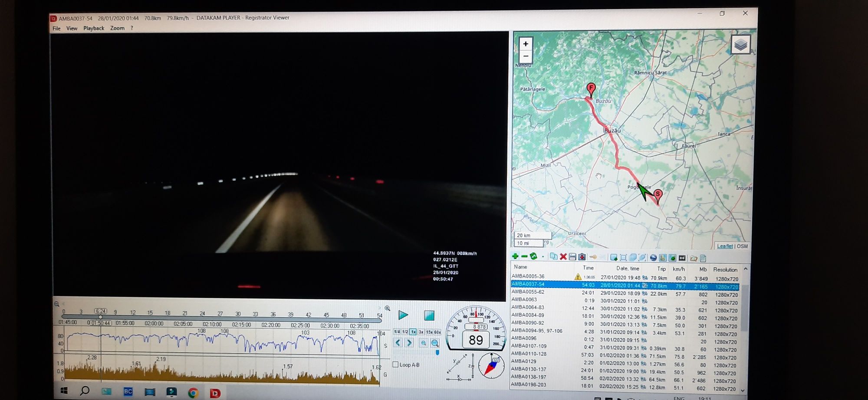Click the document report icon in the toolbar
Viewport: 868px width, 400px height.
pos(703,258)
